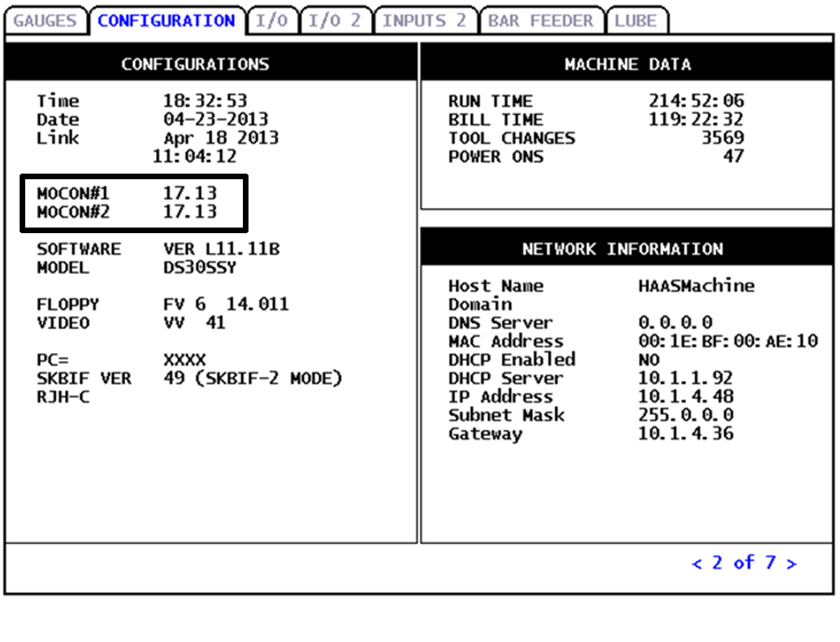
Task: Click the Host Name label
Action: (x=496, y=286)
